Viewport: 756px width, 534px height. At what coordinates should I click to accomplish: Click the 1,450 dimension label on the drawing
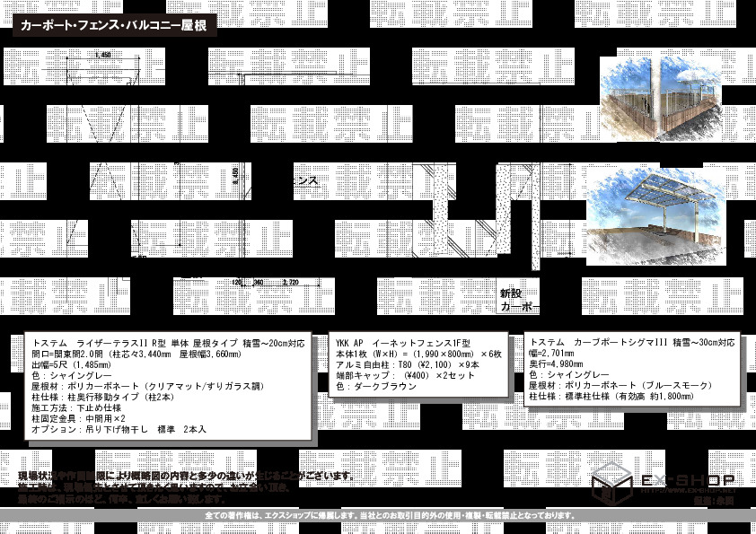point(102,55)
